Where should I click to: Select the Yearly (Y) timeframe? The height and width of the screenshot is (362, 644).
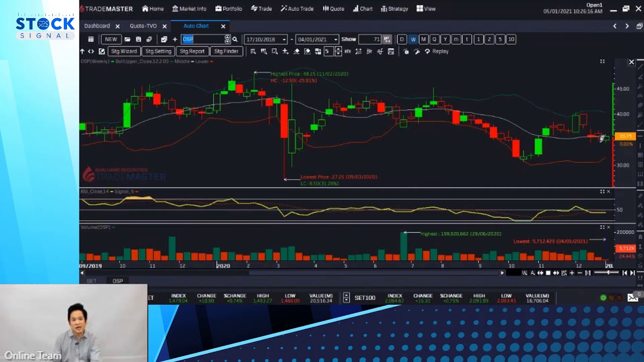point(445,39)
